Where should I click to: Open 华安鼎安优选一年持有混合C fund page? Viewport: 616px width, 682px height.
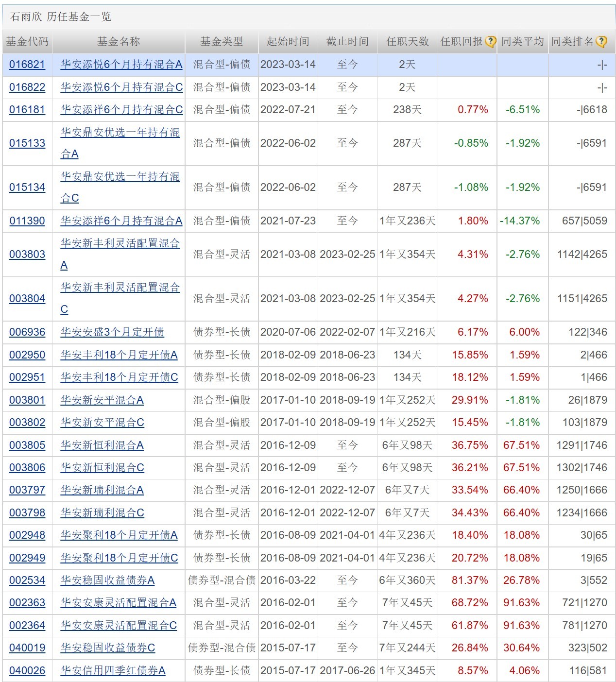click(x=120, y=188)
